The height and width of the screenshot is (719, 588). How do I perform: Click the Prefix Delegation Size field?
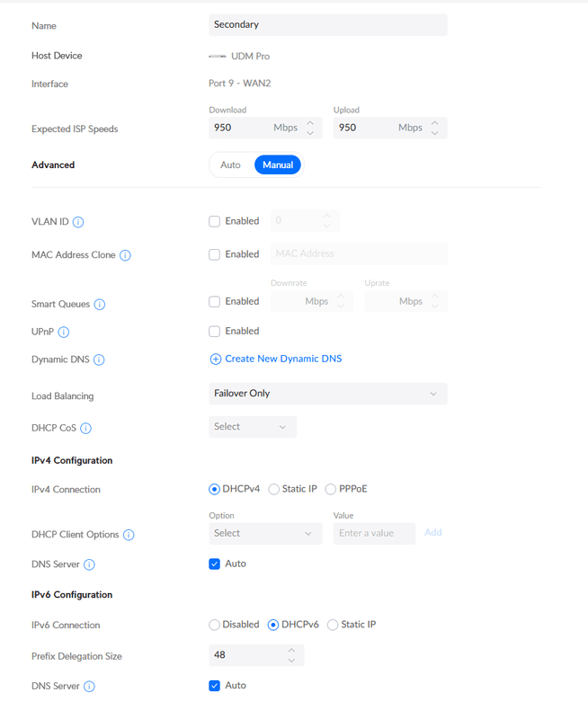(x=256, y=655)
